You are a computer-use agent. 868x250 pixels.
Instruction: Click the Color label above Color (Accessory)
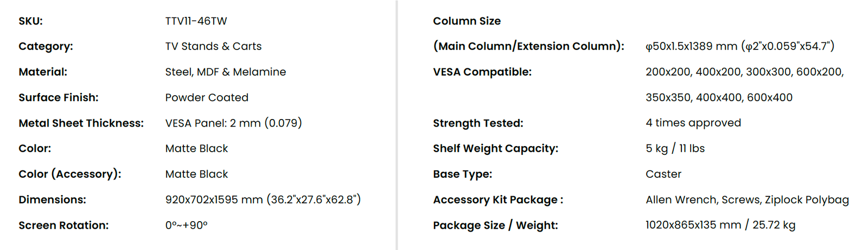click(35, 148)
